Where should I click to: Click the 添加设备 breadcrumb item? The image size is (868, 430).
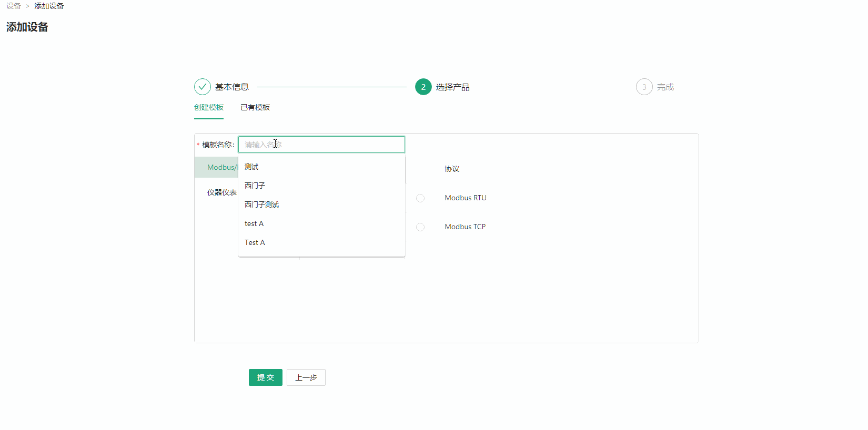49,6
